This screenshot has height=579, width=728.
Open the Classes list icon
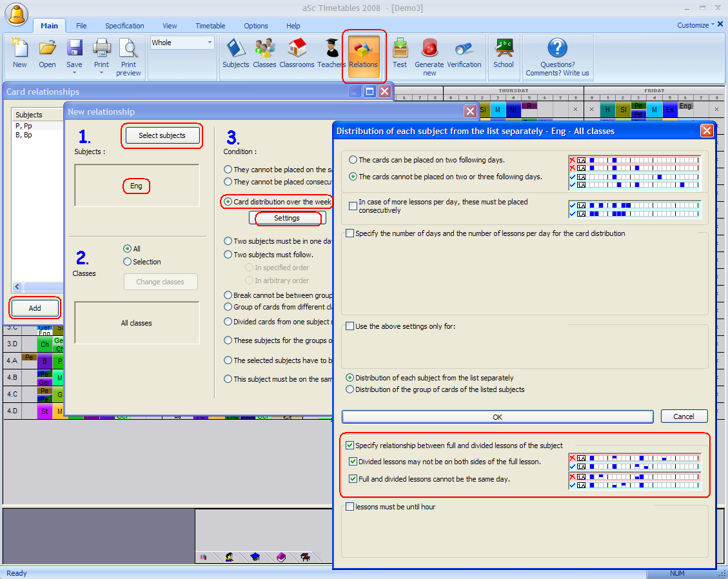264,49
